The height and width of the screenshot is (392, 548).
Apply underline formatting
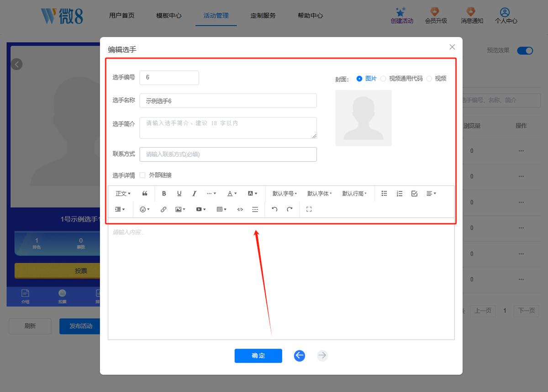tap(179, 194)
